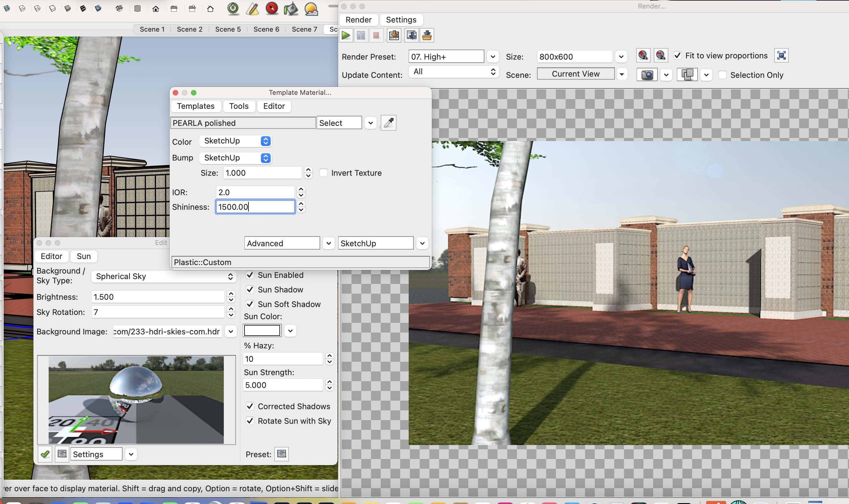The image size is (849, 504).
Task: Open the Bump SketchUp dropdown
Action: (x=235, y=158)
